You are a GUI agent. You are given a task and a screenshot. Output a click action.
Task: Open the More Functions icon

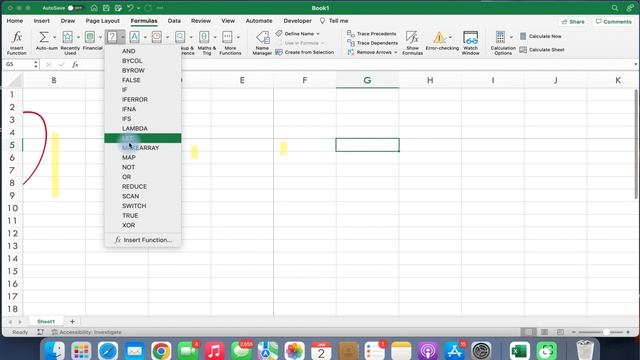coord(227,37)
